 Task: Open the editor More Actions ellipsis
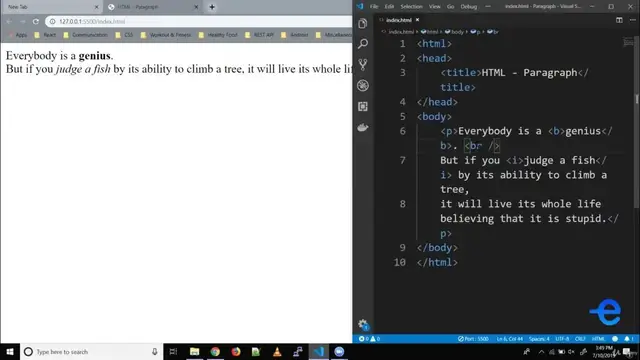[632, 20]
